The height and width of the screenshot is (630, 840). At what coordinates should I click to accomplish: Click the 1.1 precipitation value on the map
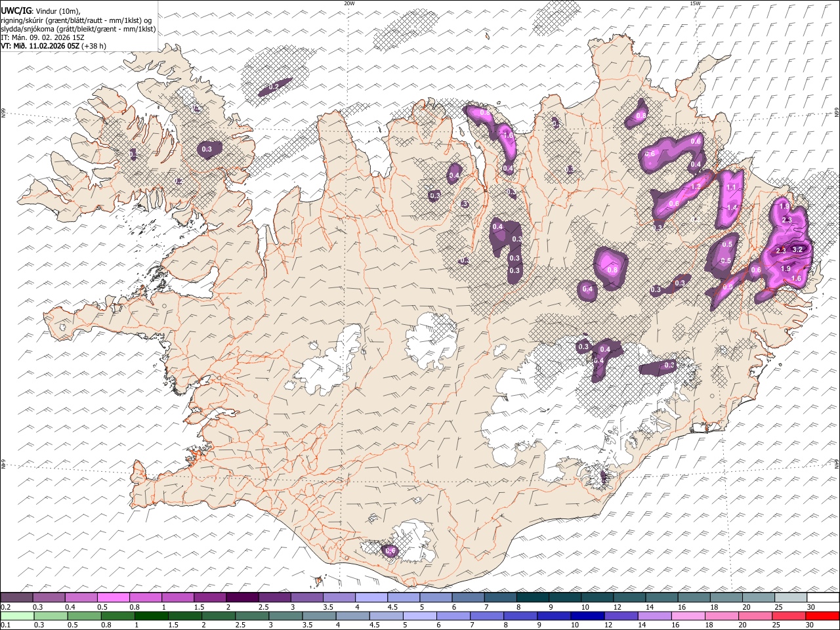click(732, 187)
